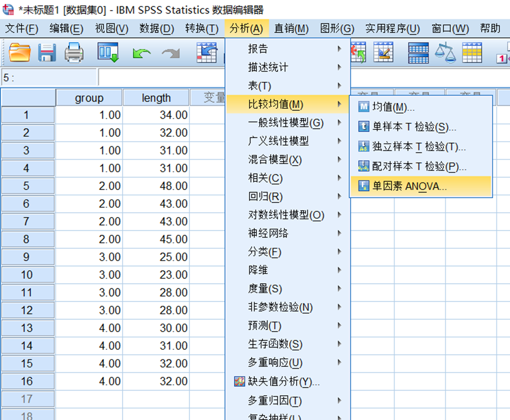
Task: Click the Select cases yellow grid icon
Action: click(472, 52)
